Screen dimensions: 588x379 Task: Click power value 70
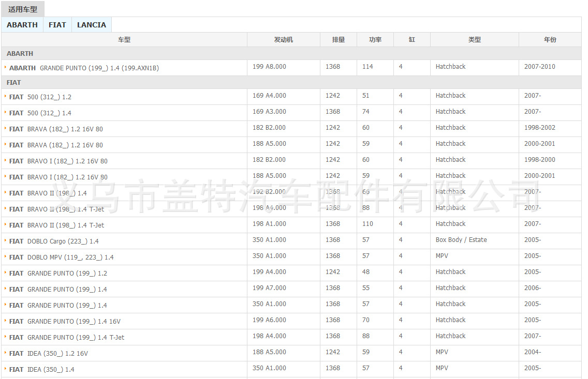click(365, 320)
